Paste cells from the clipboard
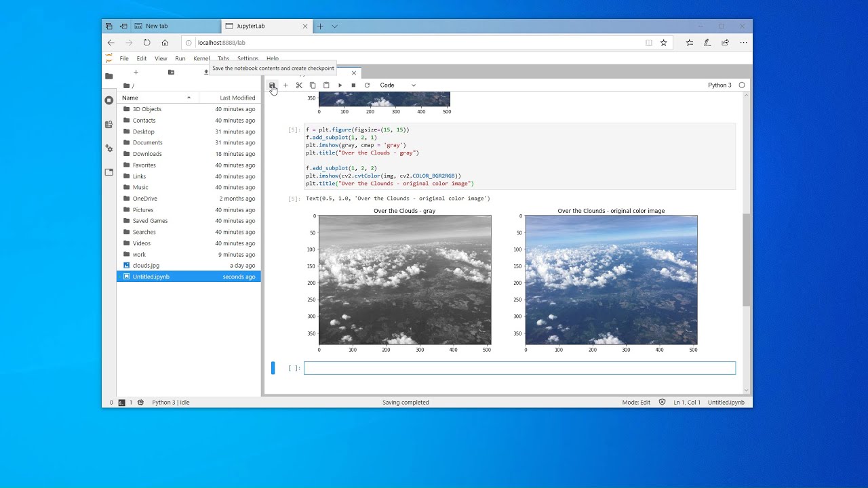Viewport: 868px width, 488px height. click(326, 85)
